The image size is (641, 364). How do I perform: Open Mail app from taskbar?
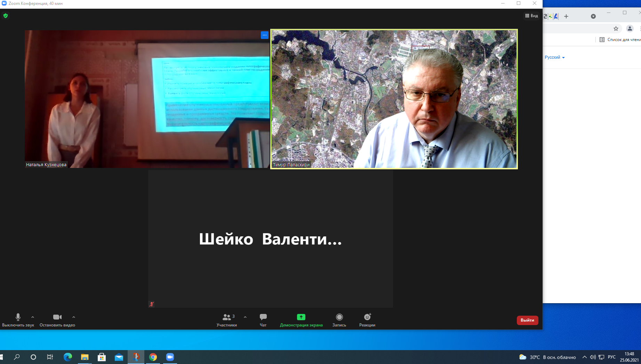point(119,357)
